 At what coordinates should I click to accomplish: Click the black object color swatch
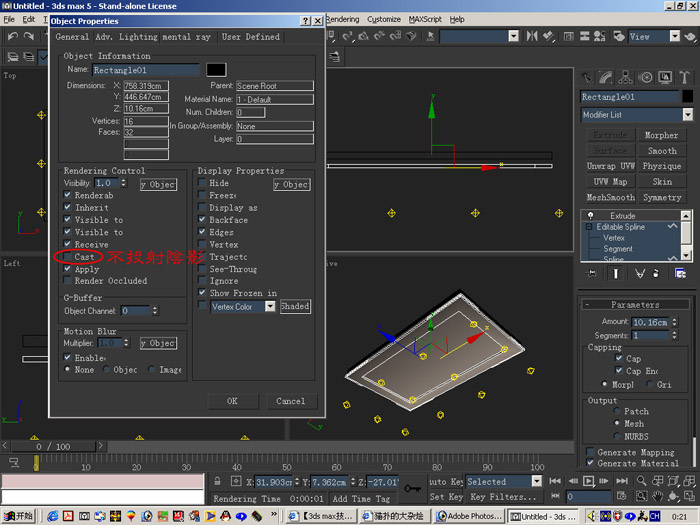click(x=217, y=70)
